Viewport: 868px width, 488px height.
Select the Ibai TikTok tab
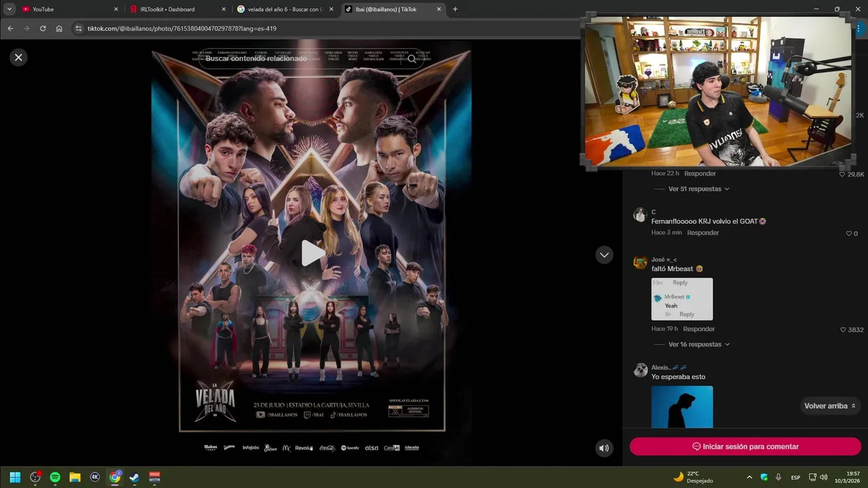(x=393, y=9)
